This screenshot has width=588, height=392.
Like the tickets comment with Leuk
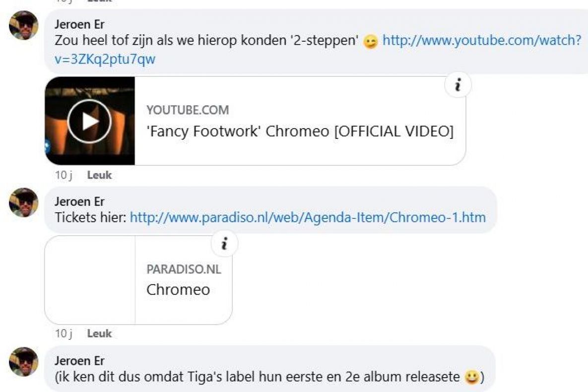tap(99, 333)
